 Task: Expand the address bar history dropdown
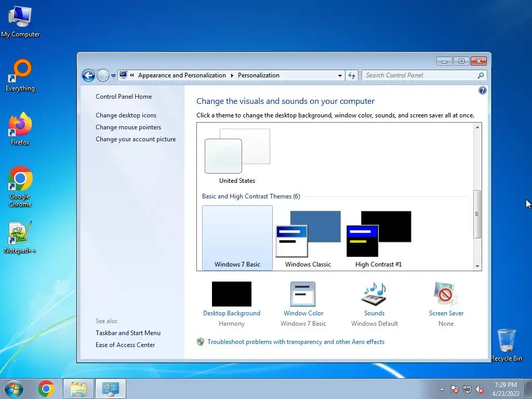[340, 76]
